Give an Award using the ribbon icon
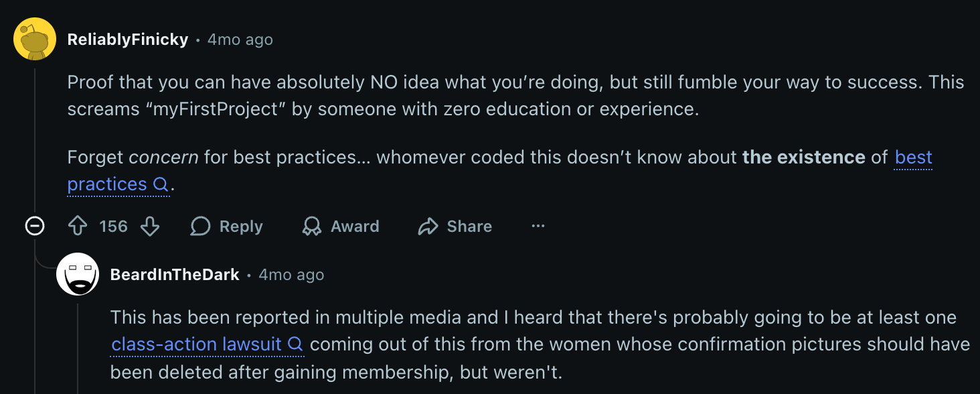The image size is (980, 394). (x=311, y=226)
